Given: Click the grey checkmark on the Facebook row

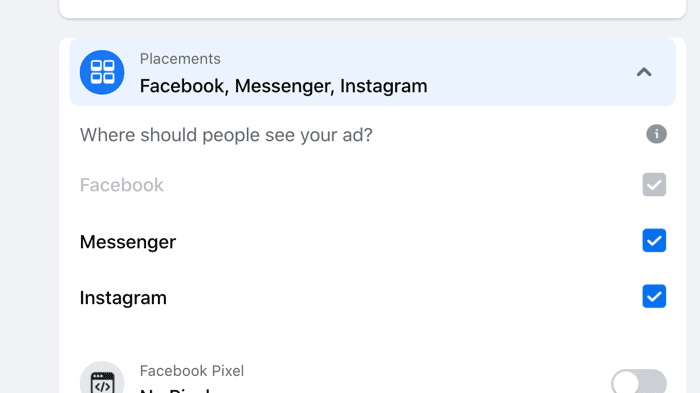Looking at the screenshot, I should click(654, 185).
